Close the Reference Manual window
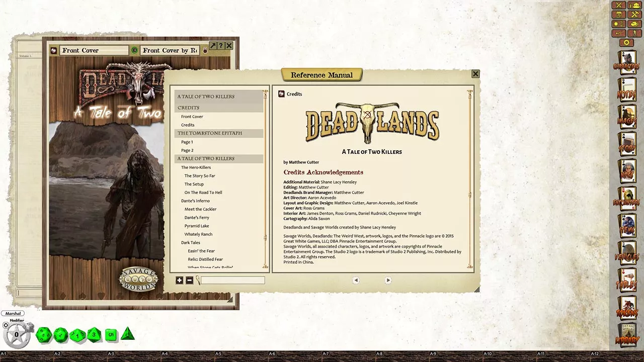Image resolution: width=644 pixels, height=362 pixels. [x=475, y=74]
